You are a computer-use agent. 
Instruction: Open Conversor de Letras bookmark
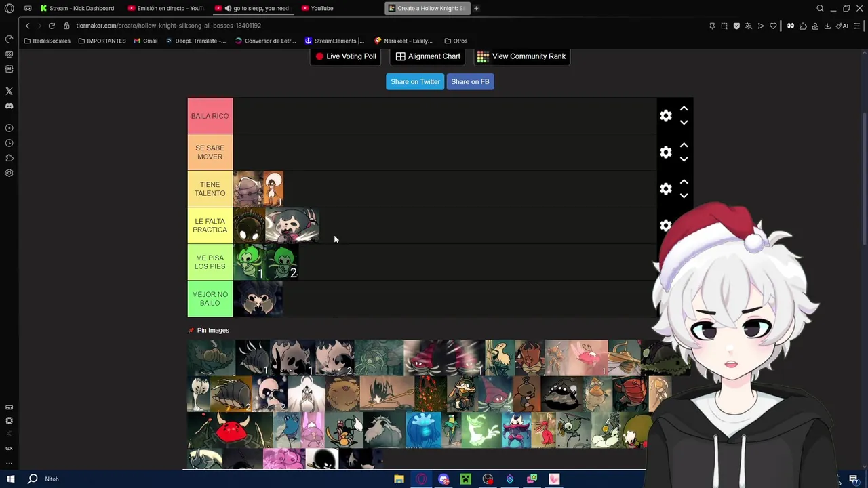click(x=265, y=41)
